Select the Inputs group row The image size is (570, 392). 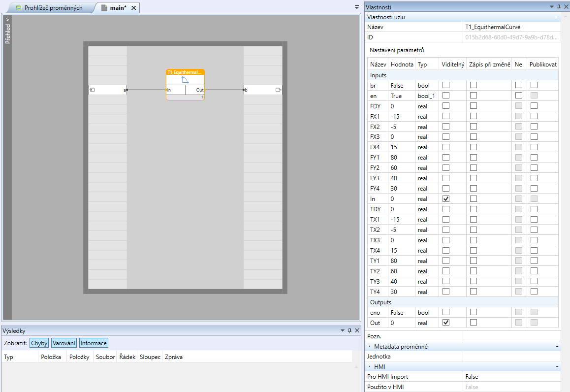[463, 75]
